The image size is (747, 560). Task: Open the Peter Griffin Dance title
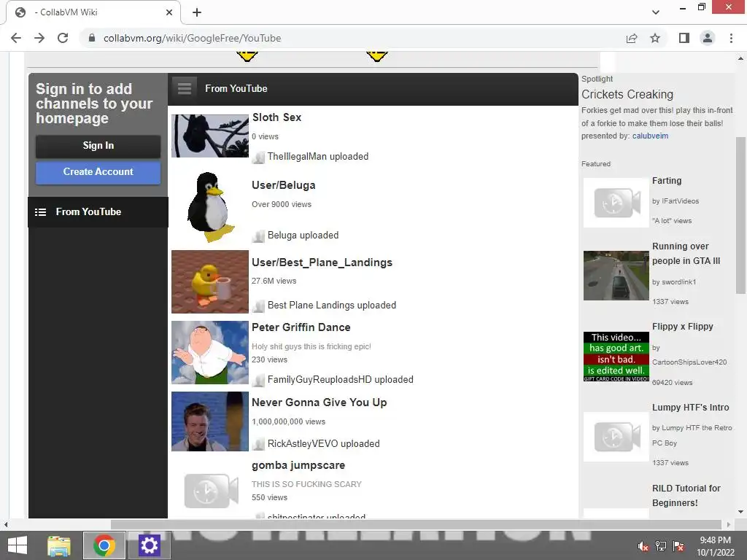coord(301,327)
